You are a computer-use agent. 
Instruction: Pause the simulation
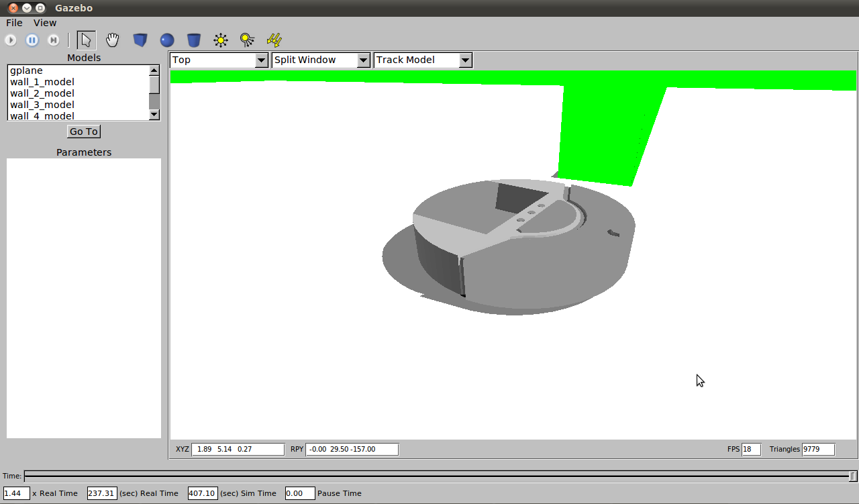(x=32, y=40)
